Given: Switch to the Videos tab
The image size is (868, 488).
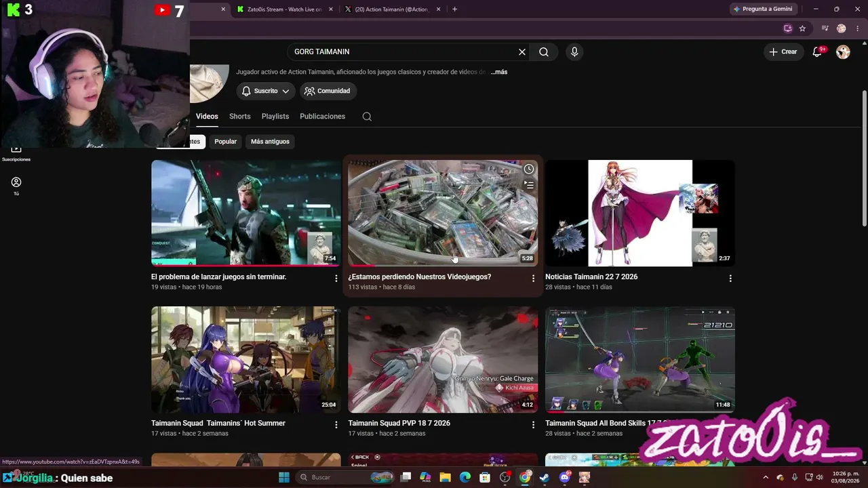Looking at the screenshot, I should 207,117.
